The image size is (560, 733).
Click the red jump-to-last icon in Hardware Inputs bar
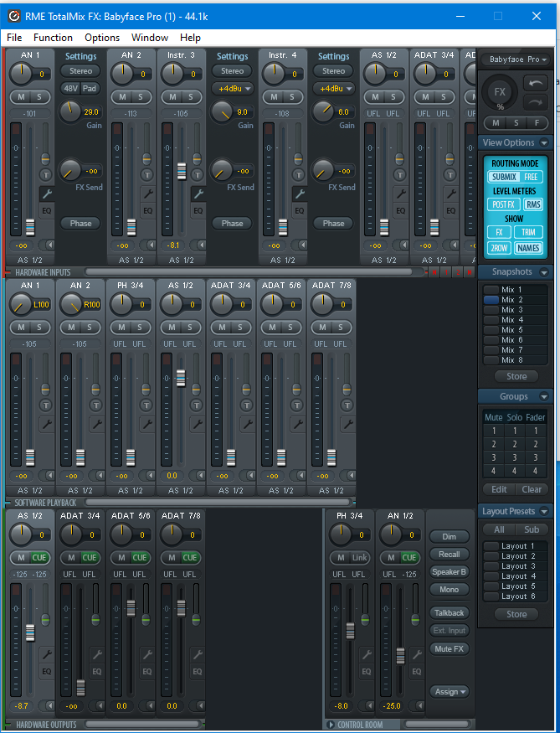coord(470,272)
